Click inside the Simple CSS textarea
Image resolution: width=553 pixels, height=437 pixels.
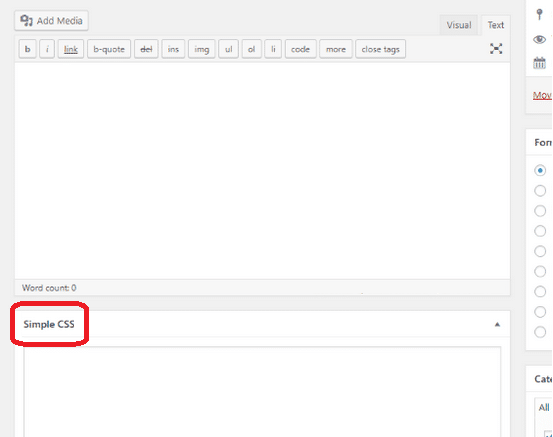coord(262,392)
